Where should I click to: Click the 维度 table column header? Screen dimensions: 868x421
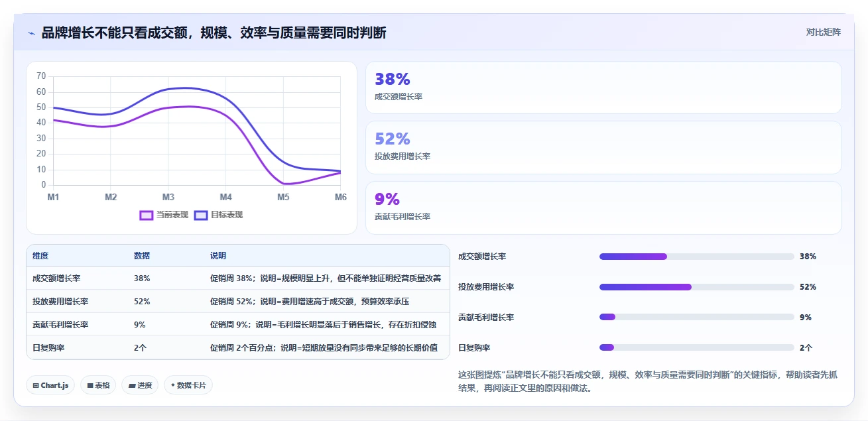point(40,256)
